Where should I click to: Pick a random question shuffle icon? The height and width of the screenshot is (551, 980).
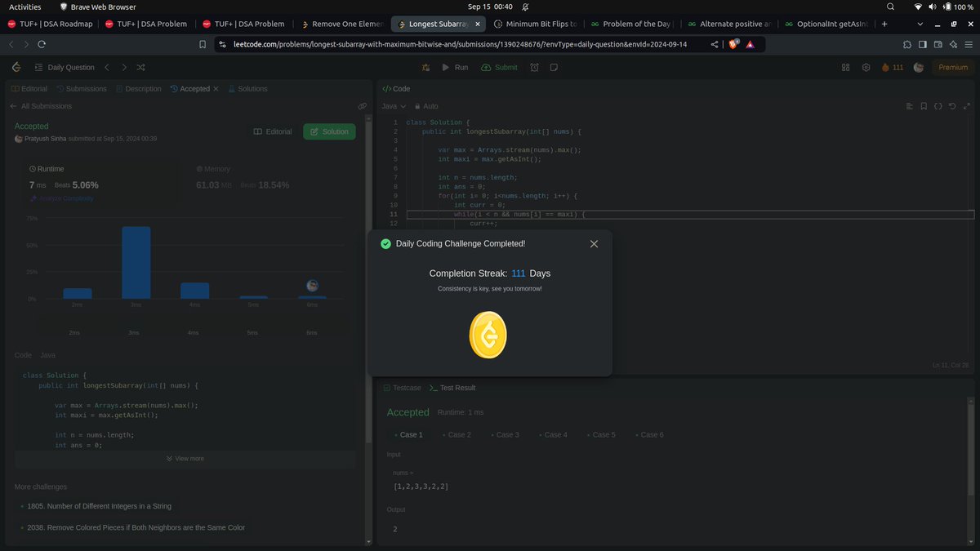(x=141, y=67)
